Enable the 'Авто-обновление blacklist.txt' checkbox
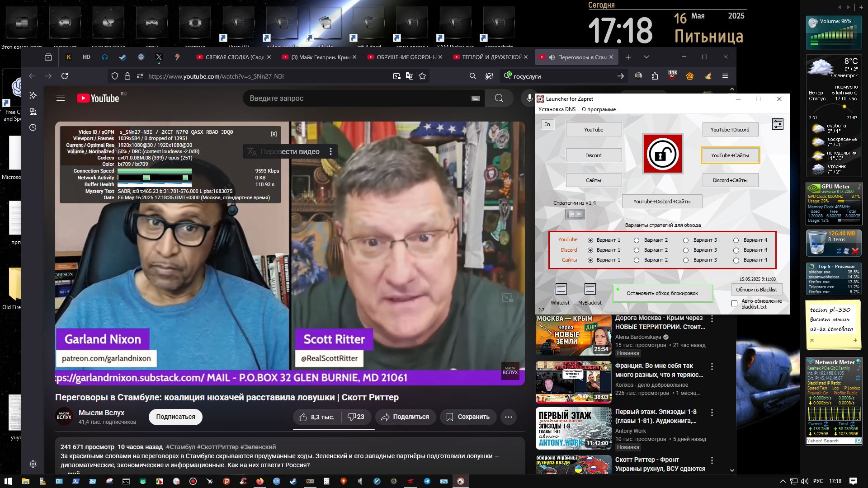Image resolution: width=868 pixels, height=488 pixels. click(x=735, y=303)
